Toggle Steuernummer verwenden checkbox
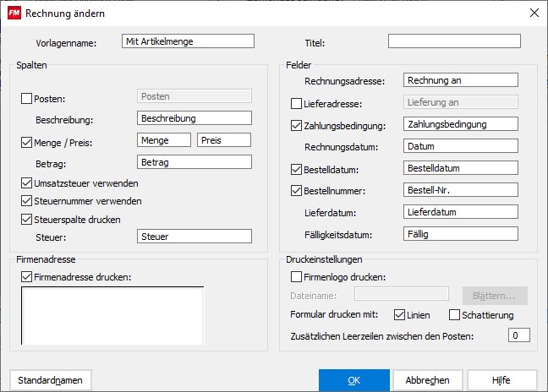Image resolution: width=548 pixels, height=392 pixels. 27,201
